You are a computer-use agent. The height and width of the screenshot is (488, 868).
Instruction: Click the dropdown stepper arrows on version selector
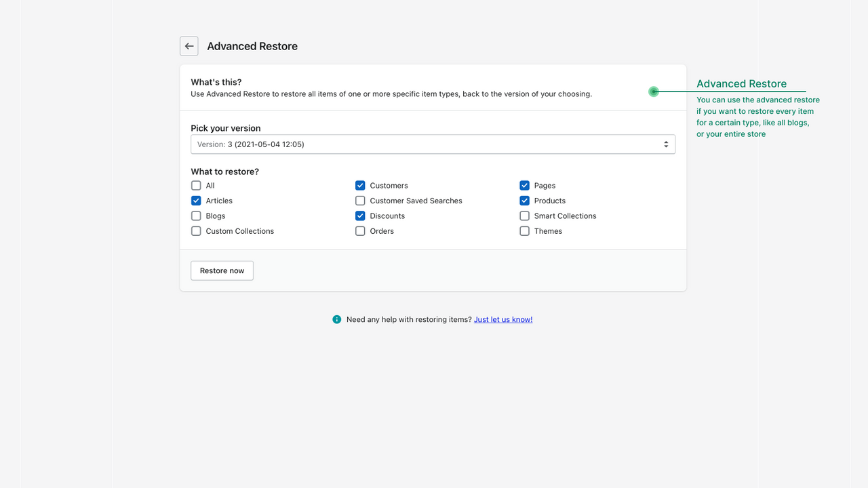click(x=666, y=144)
